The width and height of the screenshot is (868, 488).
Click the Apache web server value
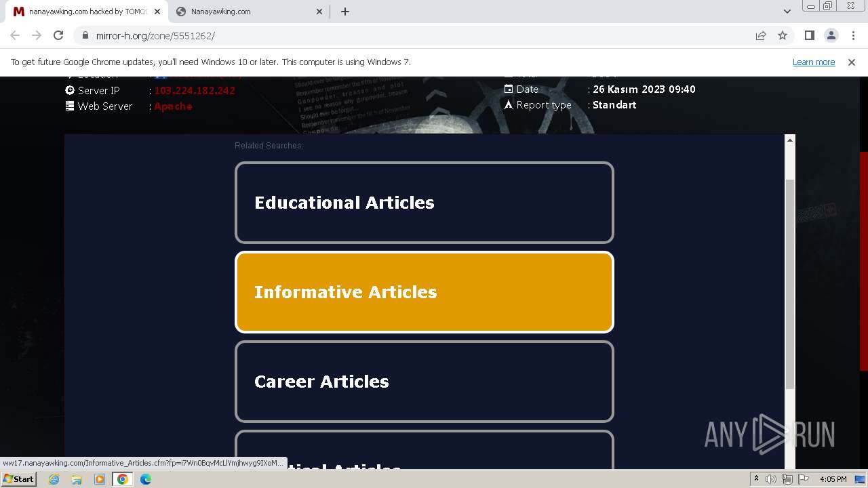pos(173,106)
